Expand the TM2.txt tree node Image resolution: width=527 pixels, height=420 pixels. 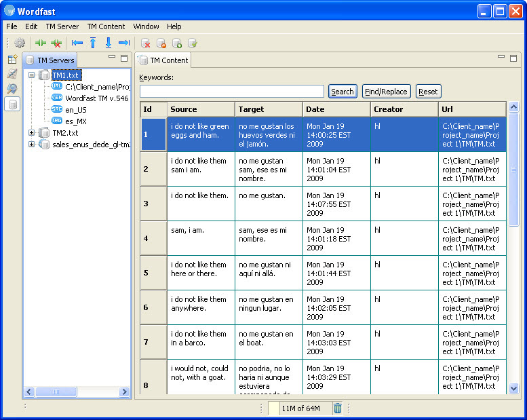31,133
